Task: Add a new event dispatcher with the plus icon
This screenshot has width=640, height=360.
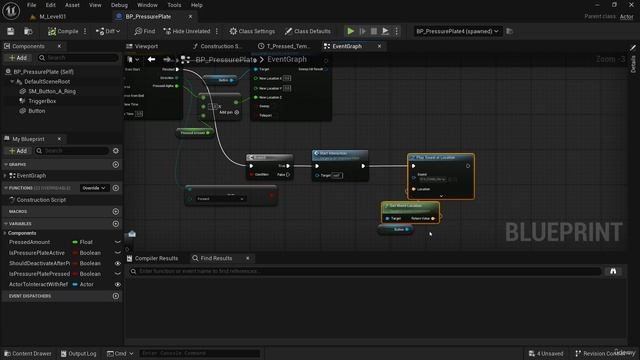Action: (x=116, y=296)
